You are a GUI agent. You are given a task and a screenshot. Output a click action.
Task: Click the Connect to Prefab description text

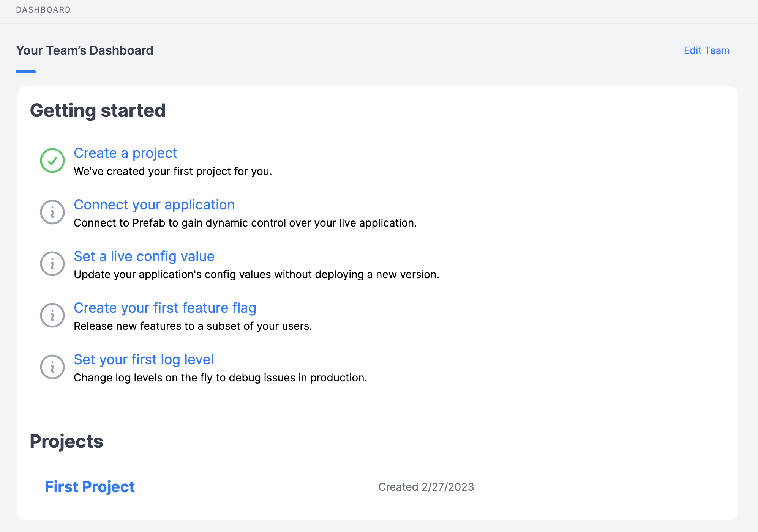(x=245, y=223)
